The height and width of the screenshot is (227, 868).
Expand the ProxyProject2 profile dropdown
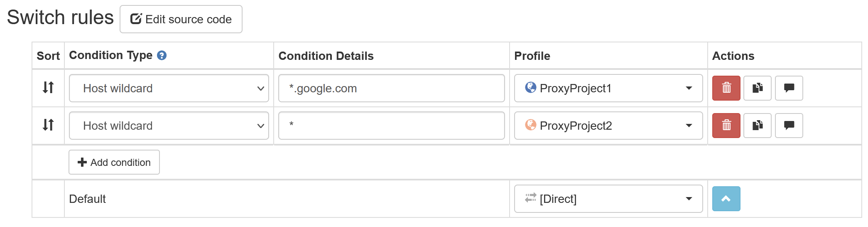point(608,126)
